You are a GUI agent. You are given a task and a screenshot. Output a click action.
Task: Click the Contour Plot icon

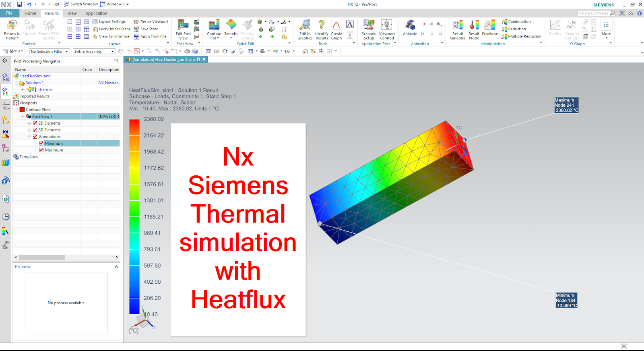click(214, 29)
